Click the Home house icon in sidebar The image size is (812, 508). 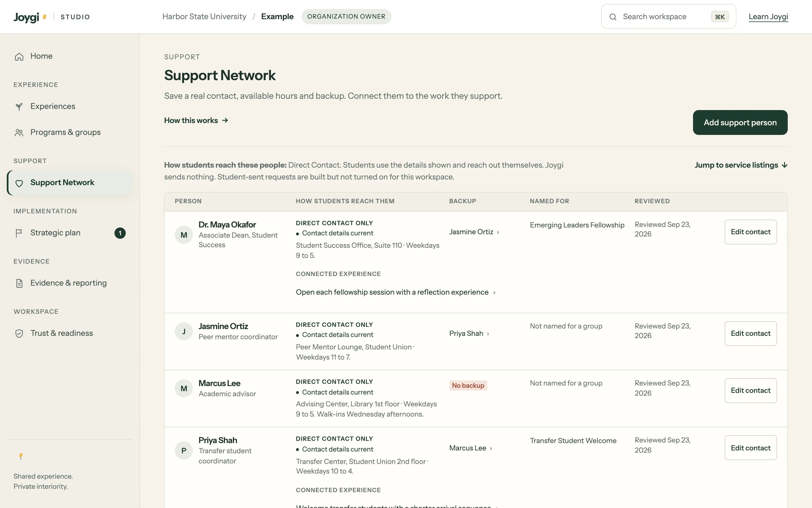tap(19, 56)
